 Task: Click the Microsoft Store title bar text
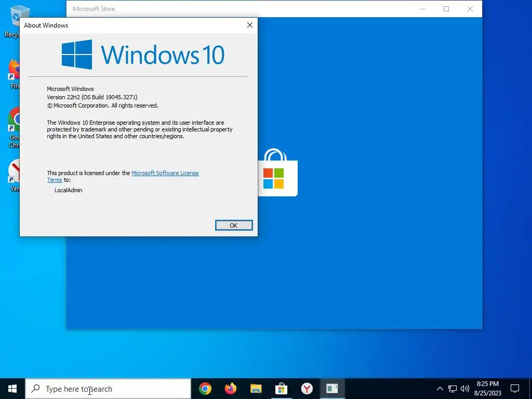click(x=94, y=9)
